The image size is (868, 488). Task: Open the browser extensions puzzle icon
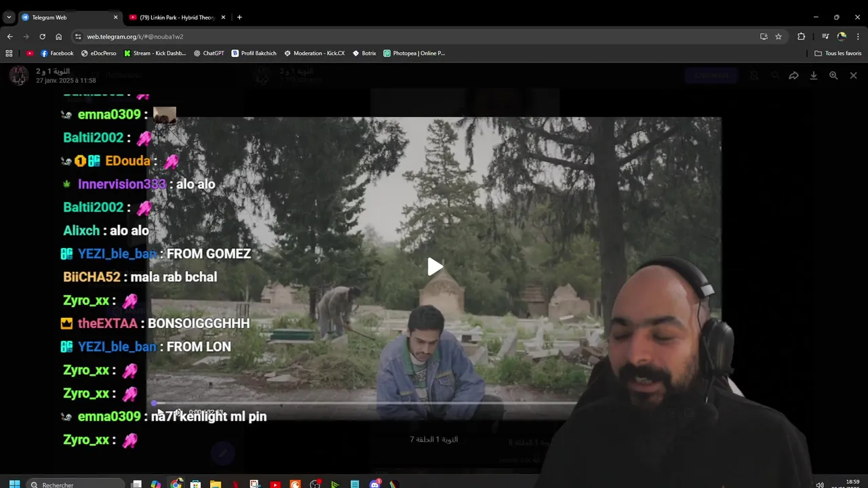(801, 37)
